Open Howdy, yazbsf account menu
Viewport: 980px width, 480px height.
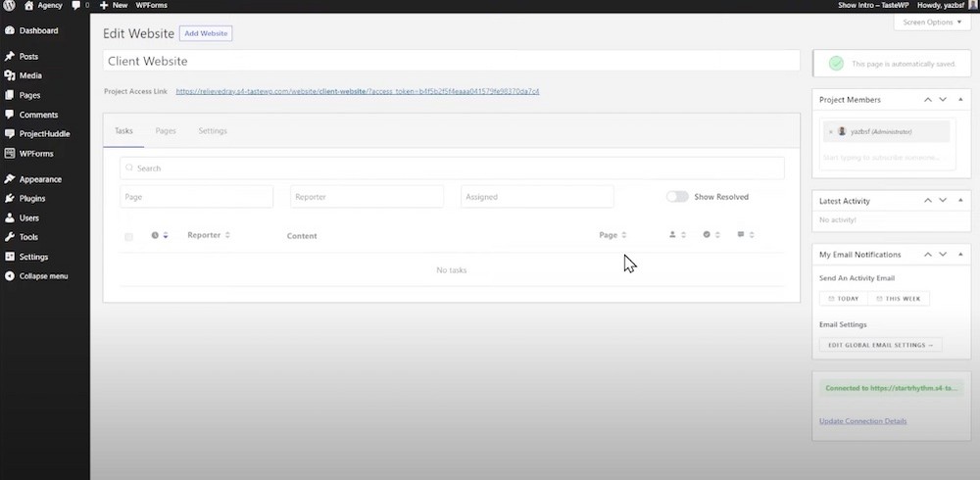tap(947, 5)
